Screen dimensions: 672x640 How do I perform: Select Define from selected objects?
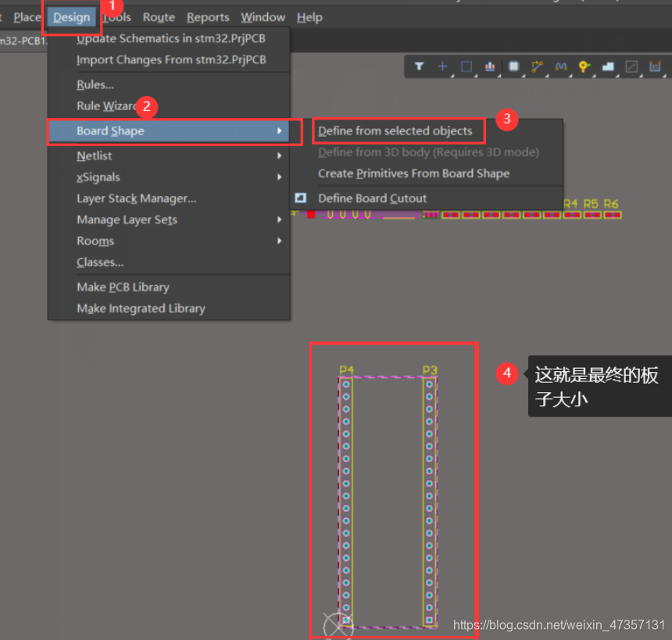click(395, 131)
